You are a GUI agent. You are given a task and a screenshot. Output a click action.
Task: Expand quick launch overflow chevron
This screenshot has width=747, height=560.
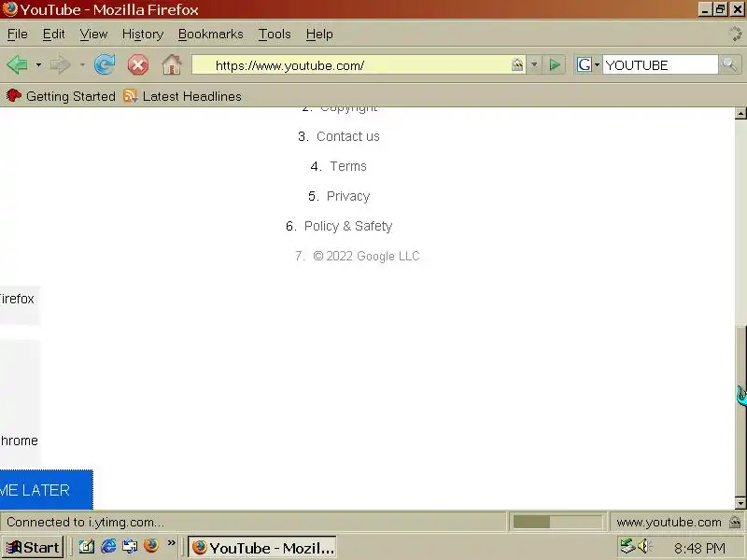tap(172, 543)
